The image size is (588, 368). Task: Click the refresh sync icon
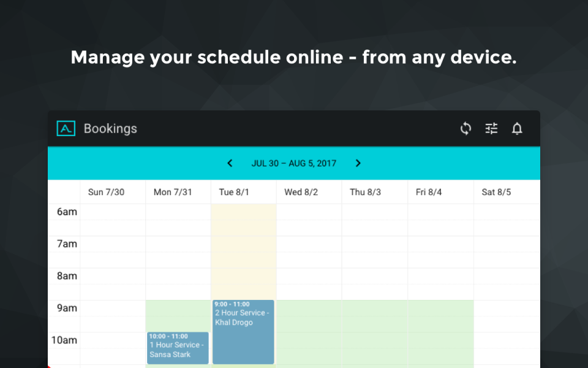466,128
